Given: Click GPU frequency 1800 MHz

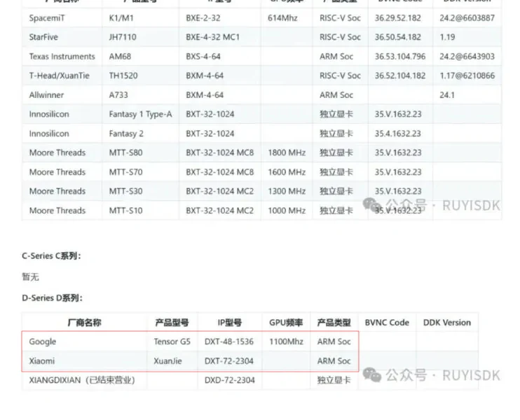Looking at the screenshot, I should tap(287, 153).
